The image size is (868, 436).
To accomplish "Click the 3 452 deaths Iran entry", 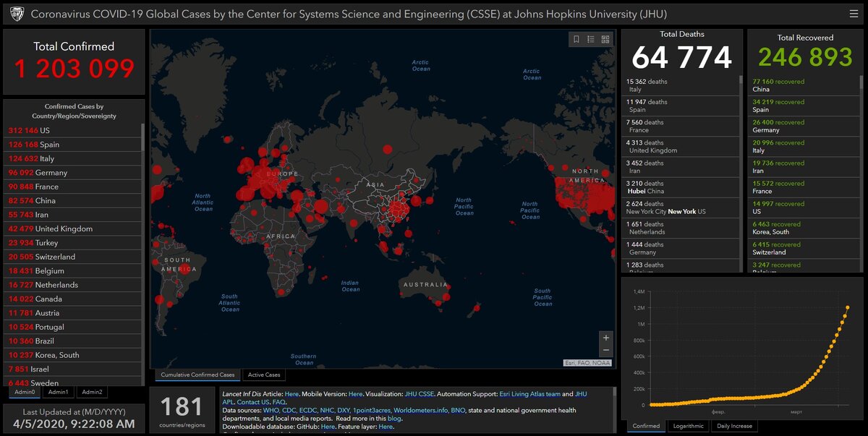I will click(680, 167).
